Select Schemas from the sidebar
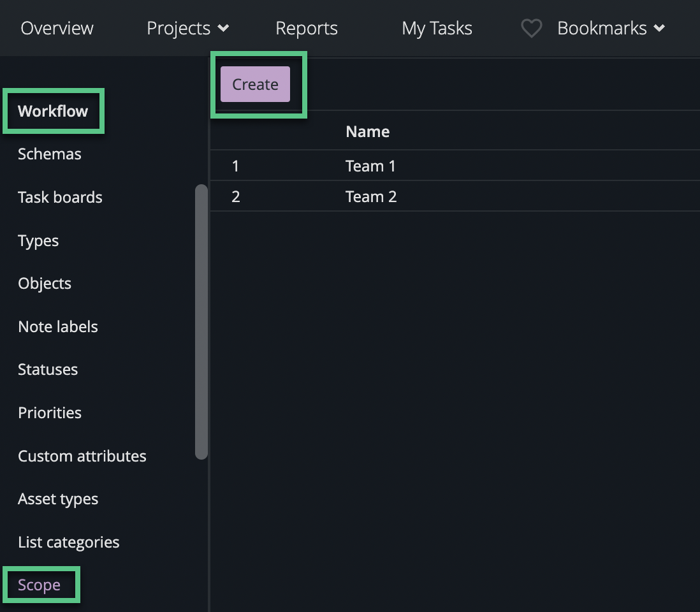This screenshot has width=700, height=612. (49, 154)
